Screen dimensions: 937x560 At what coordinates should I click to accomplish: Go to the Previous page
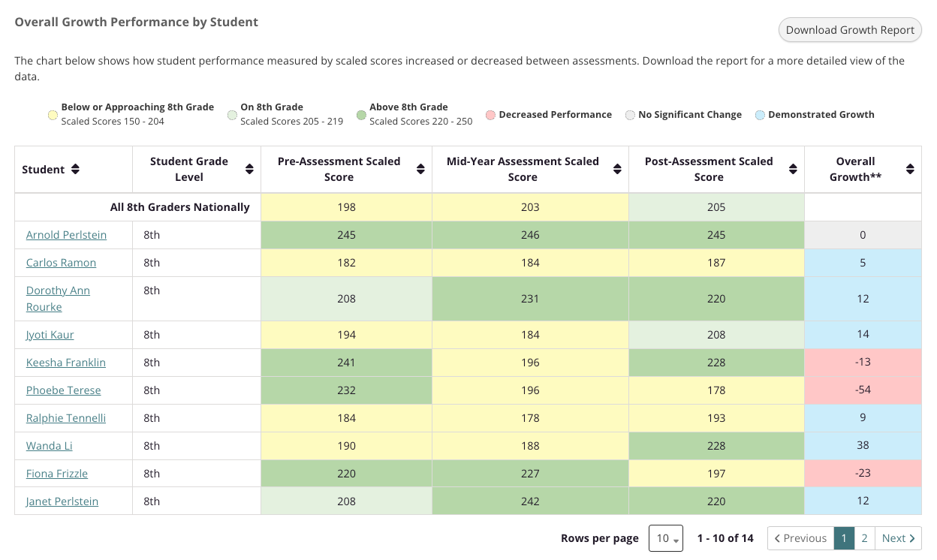(800, 538)
